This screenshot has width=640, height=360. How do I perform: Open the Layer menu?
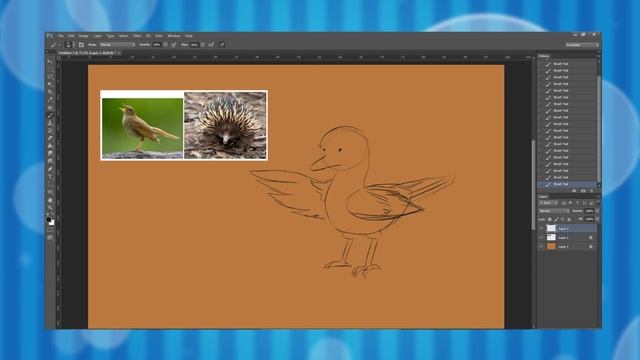tap(97, 36)
